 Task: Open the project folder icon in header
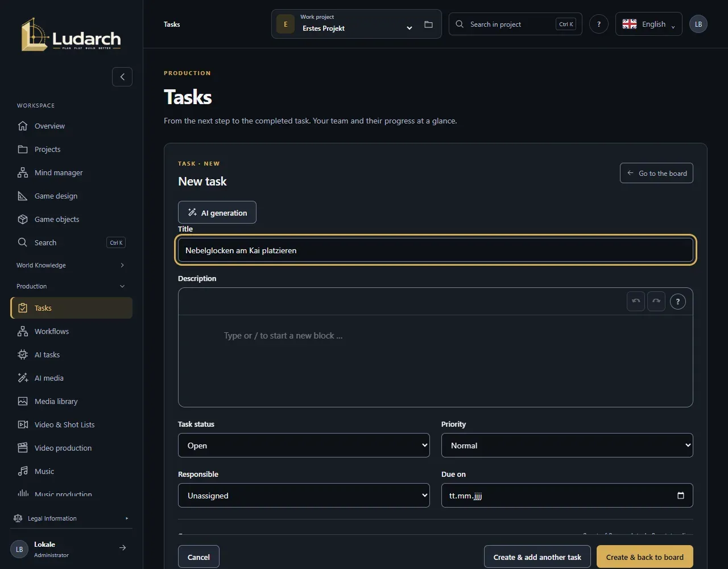[428, 24]
